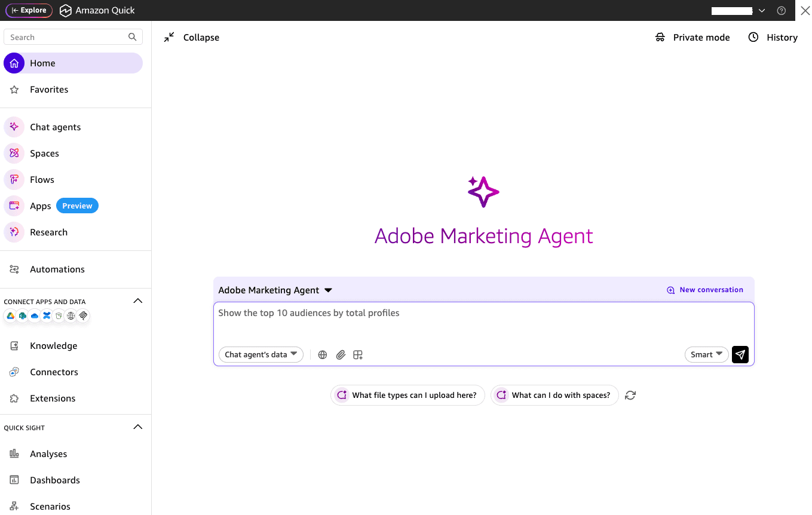
Task: Open Flows in the sidebar
Action: (42, 180)
